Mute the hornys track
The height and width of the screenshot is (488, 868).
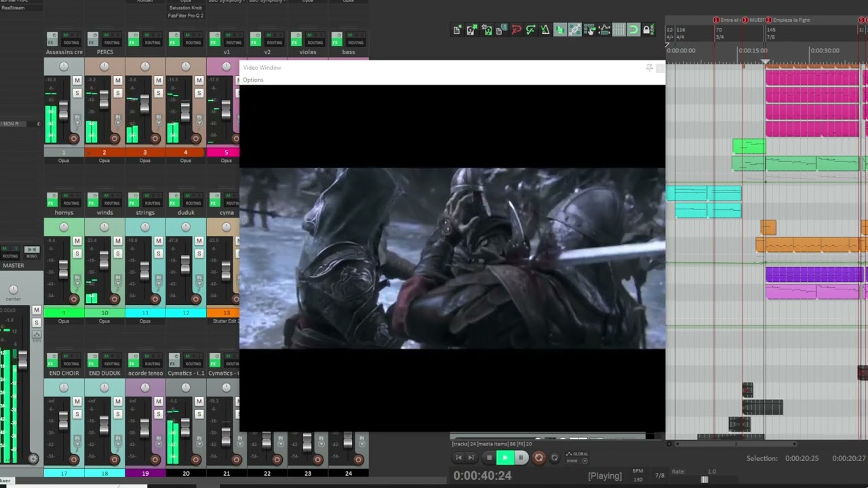coord(77,241)
